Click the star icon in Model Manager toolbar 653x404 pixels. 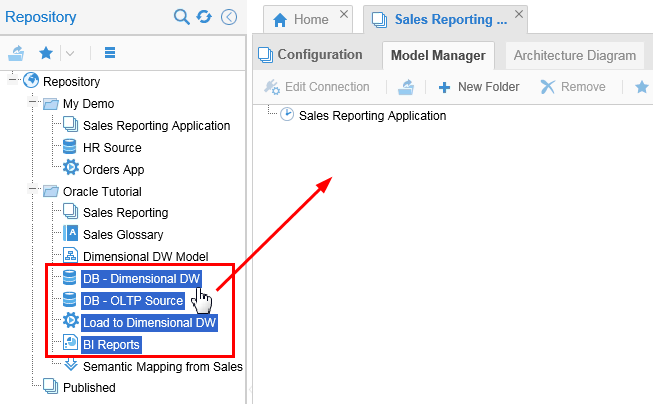642,87
